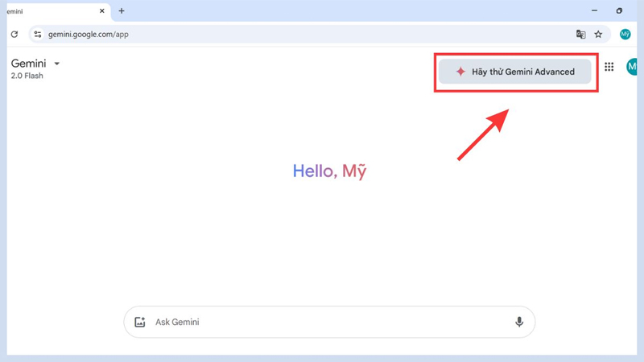Click the 2.0 Flash model label
The width and height of the screenshot is (644, 362).
pos(27,76)
